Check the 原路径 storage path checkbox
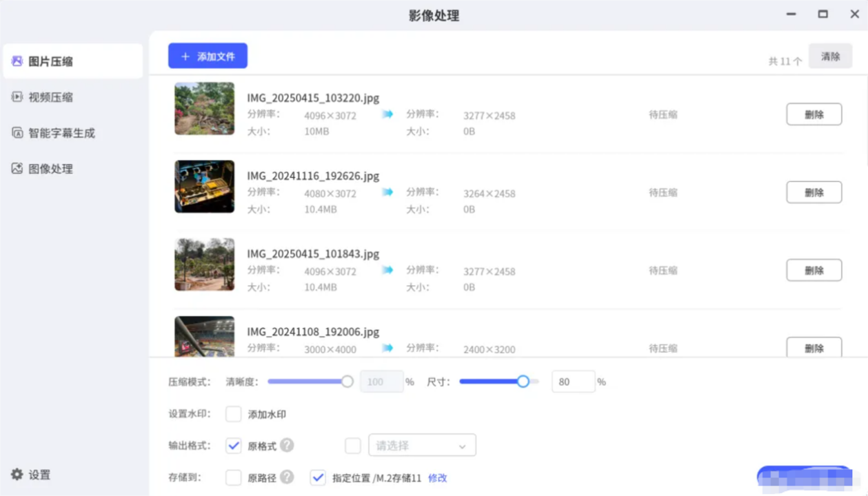 coord(234,477)
